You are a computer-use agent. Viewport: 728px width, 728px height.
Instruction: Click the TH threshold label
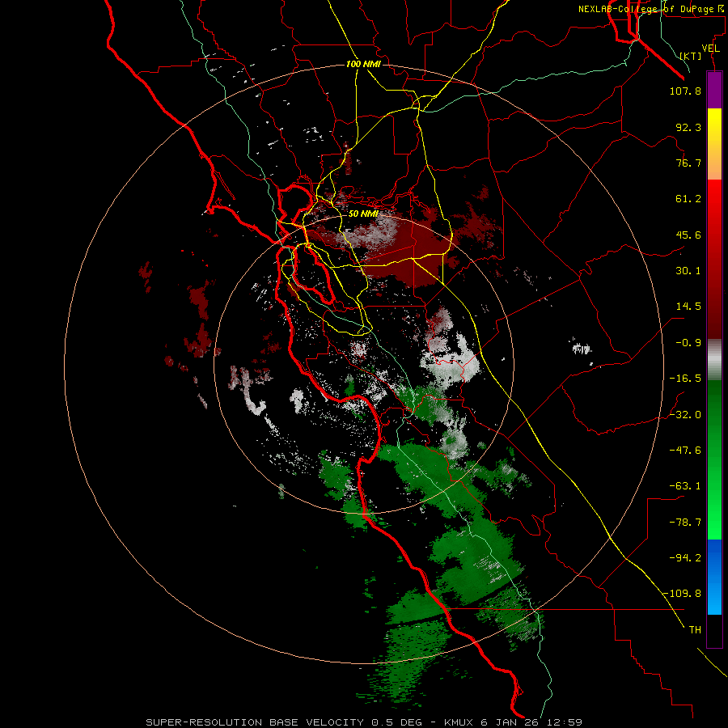695,630
